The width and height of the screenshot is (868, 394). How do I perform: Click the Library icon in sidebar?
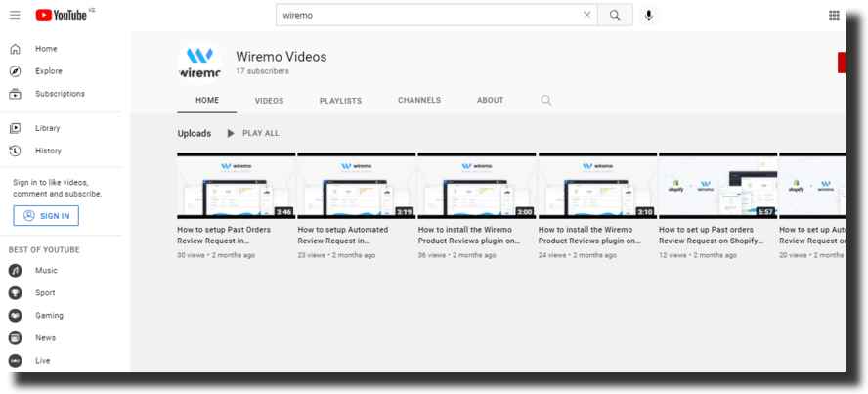click(15, 128)
